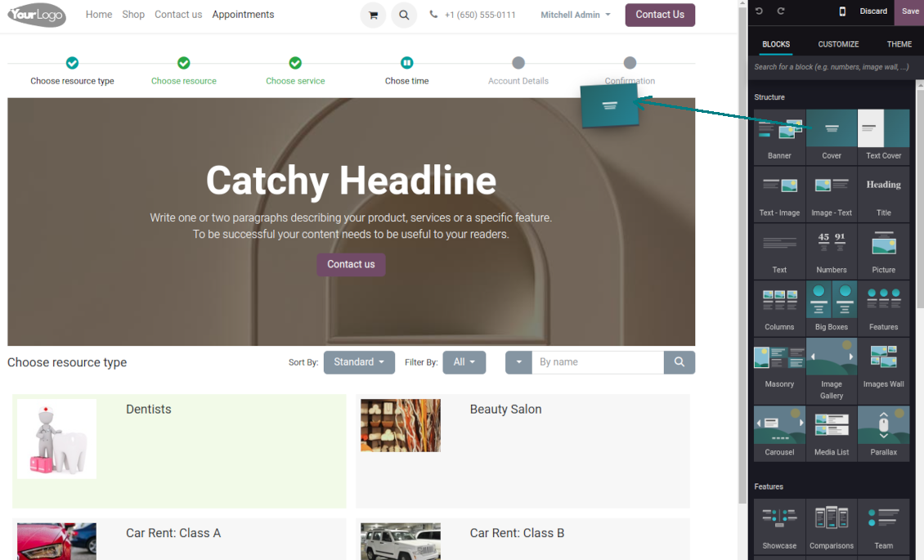Expand the Standard sort dropdown
Image resolution: width=924 pixels, height=560 pixels.
(x=359, y=362)
